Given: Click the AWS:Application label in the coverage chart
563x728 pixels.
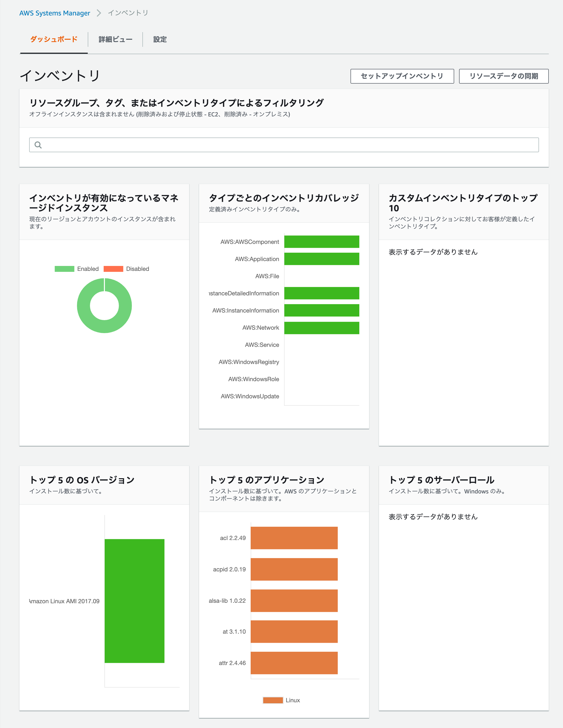Looking at the screenshot, I should point(257,259).
